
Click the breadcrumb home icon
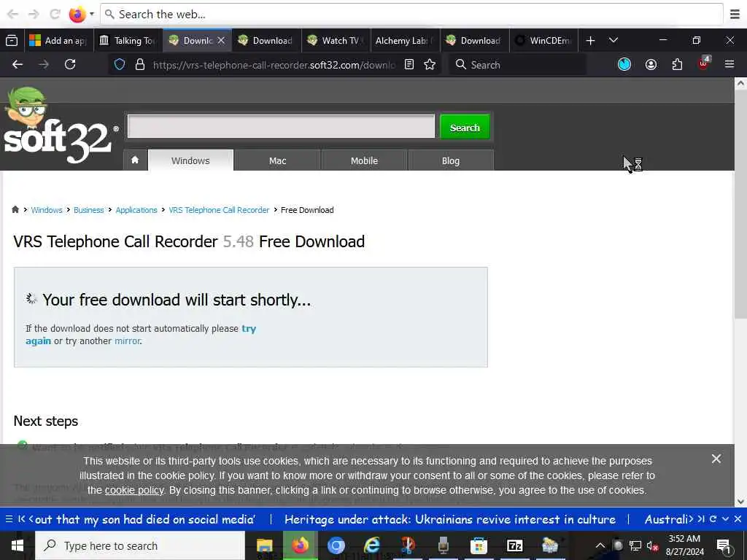pyautogui.click(x=15, y=209)
